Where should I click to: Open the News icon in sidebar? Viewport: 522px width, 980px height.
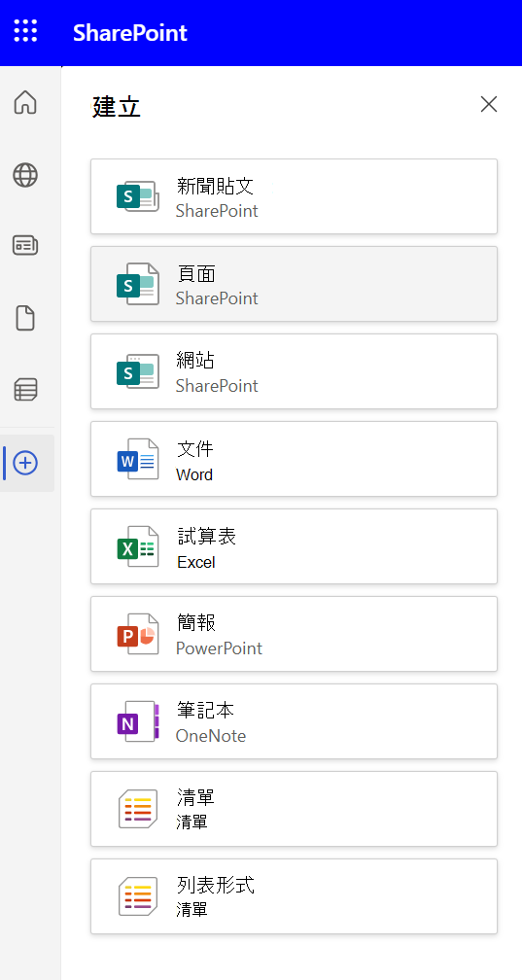[x=25, y=246]
